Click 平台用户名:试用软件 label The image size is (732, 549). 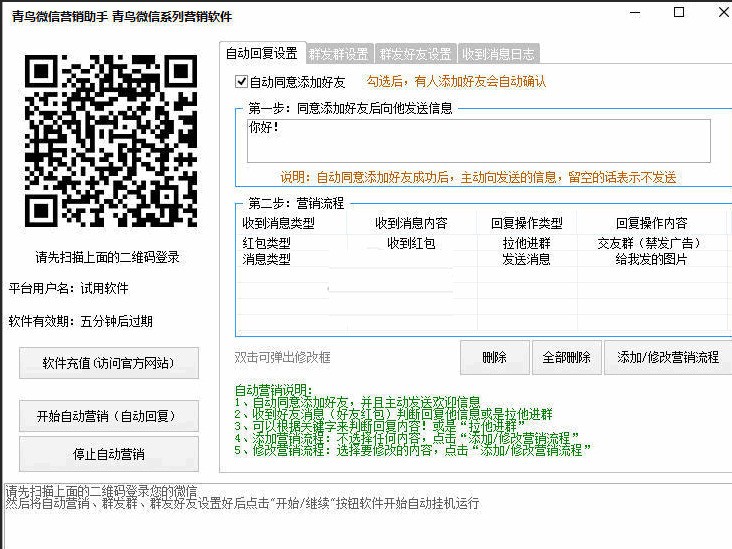coord(69,288)
